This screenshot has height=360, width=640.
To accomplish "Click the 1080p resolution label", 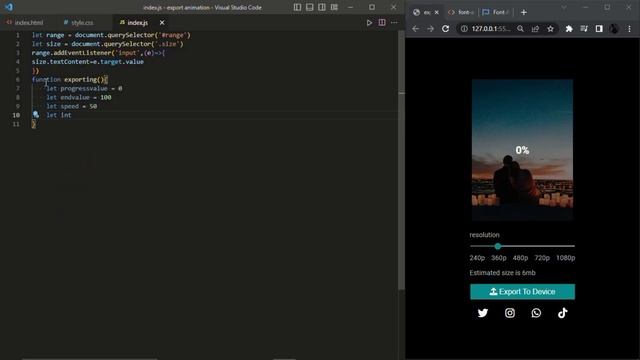I will 565,258.
